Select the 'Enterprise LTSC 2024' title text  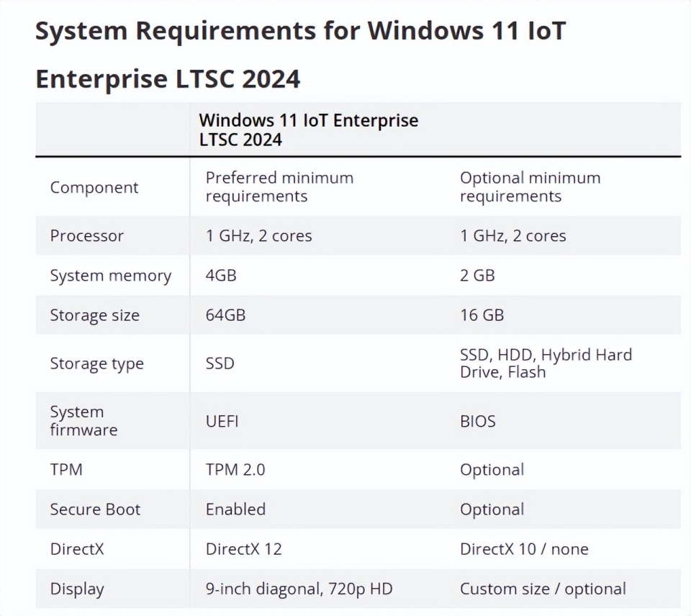[167, 79]
